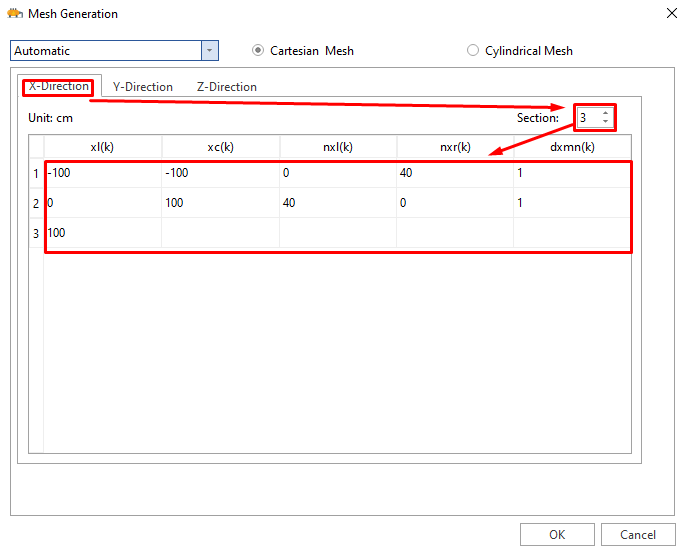
Task: Click row 2 nxl(k) cell containing 40
Action: 337,203
